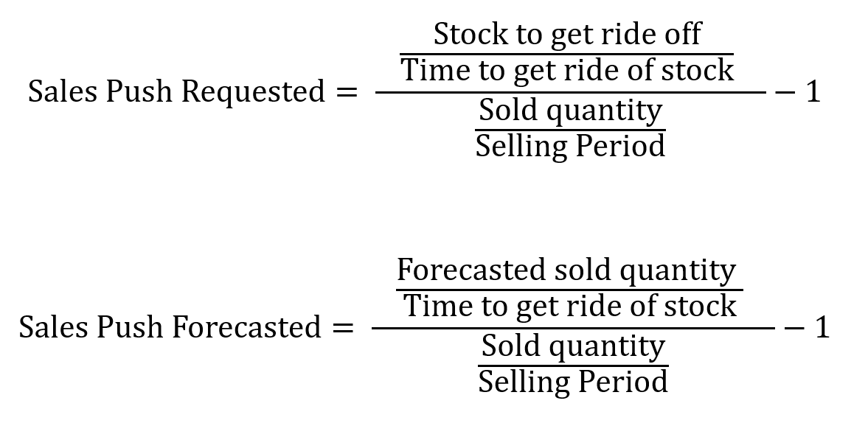Select the "Stock to get ride off" numerator

pyautogui.click(x=567, y=35)
